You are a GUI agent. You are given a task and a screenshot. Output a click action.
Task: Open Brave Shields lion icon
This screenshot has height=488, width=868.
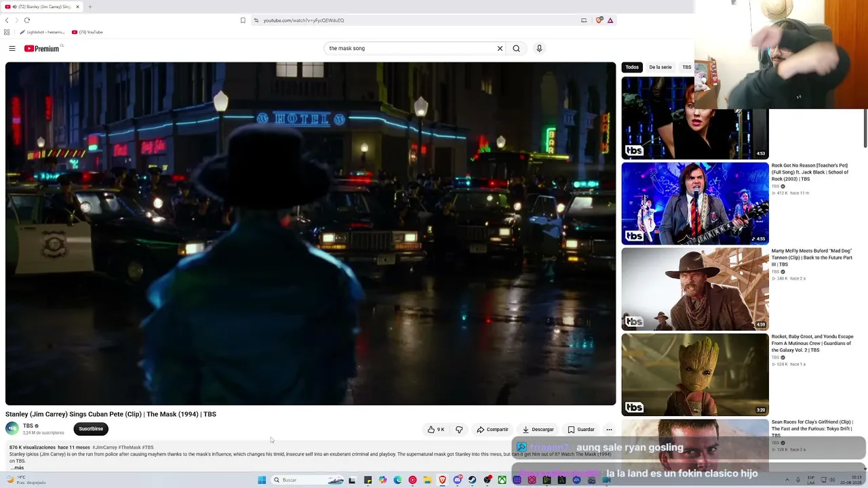coord(599,20)
